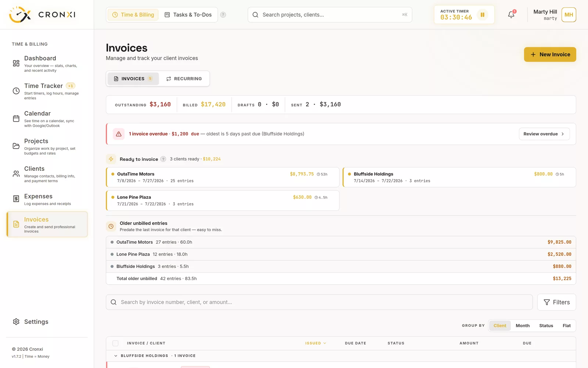Click the Due column header
The image size is (588, 368).
pos(527,343)
